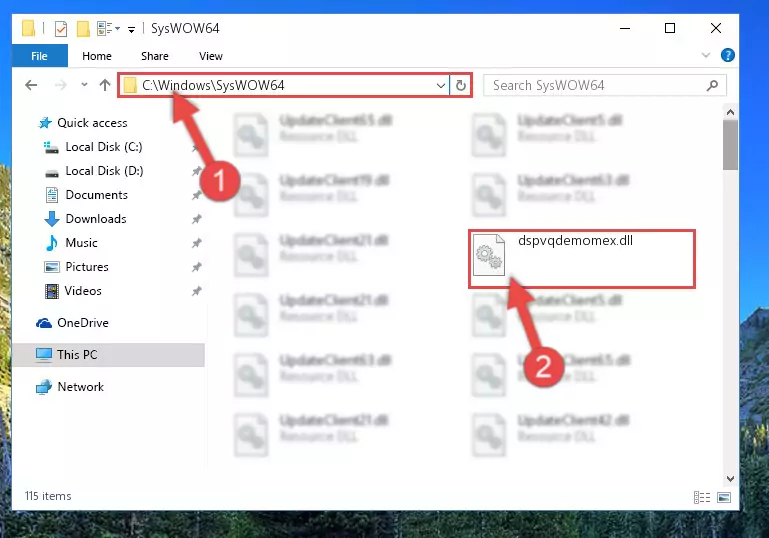Click the folder icon in the address bar
The image size is (769, 538).
(130, 85)
